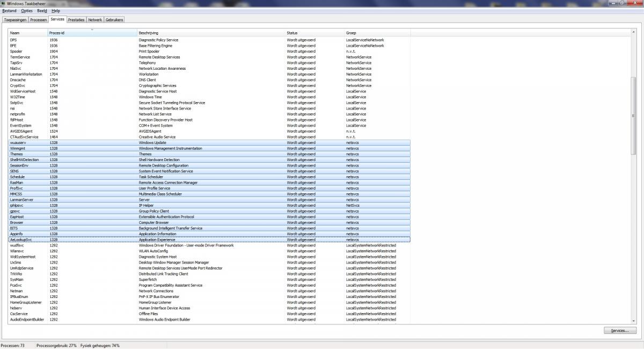Select the SENS service row

tap(210, 171)
